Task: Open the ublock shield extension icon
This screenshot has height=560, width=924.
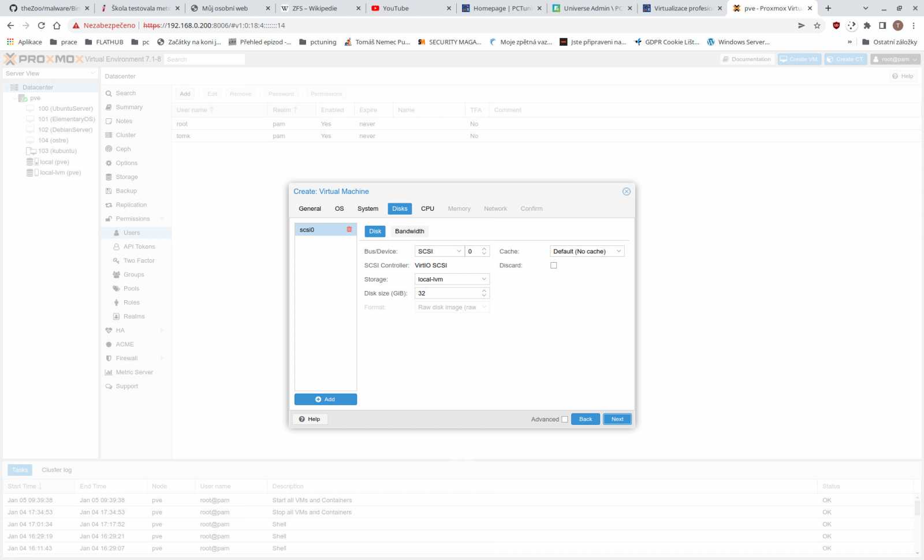Action: pos(836,25)
